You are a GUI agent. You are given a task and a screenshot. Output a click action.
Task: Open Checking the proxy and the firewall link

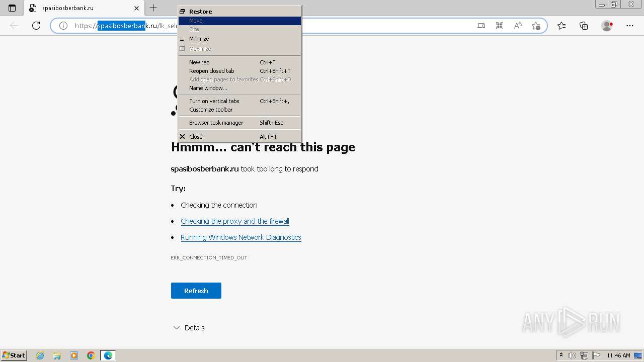coord(235,221)
